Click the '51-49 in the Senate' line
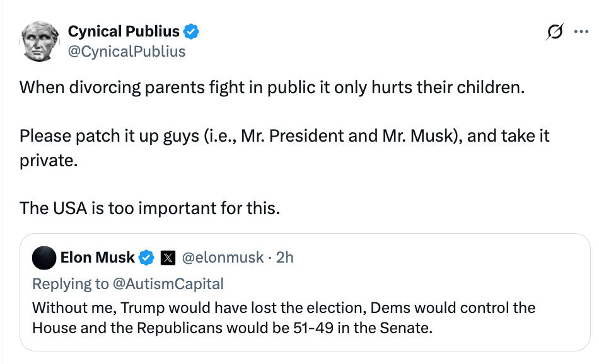Screen dimensions: 599x364 coord(232,328)
